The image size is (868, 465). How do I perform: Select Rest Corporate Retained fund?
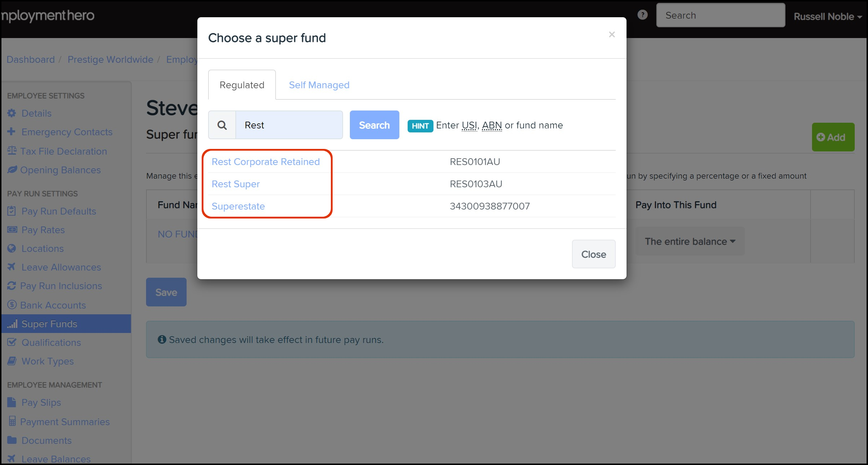[x=266, y=162]
